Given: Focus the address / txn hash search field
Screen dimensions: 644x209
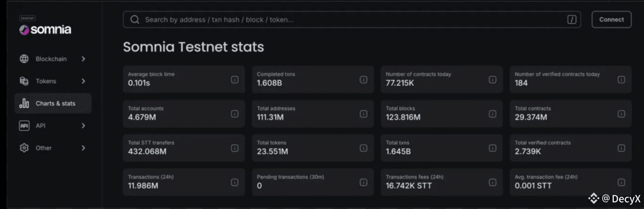Looking at the screenshot, I should click(x=348, y=19).
